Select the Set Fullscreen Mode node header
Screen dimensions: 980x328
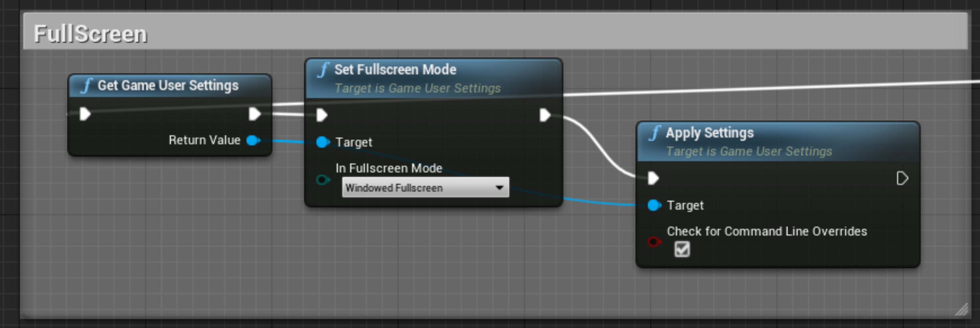tap(434, 79)
